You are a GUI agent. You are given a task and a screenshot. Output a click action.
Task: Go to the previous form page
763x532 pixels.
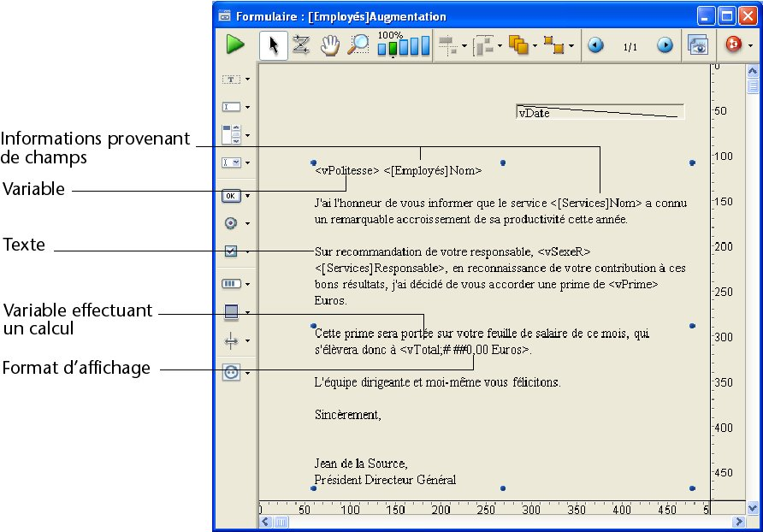(x=595, y=46)
